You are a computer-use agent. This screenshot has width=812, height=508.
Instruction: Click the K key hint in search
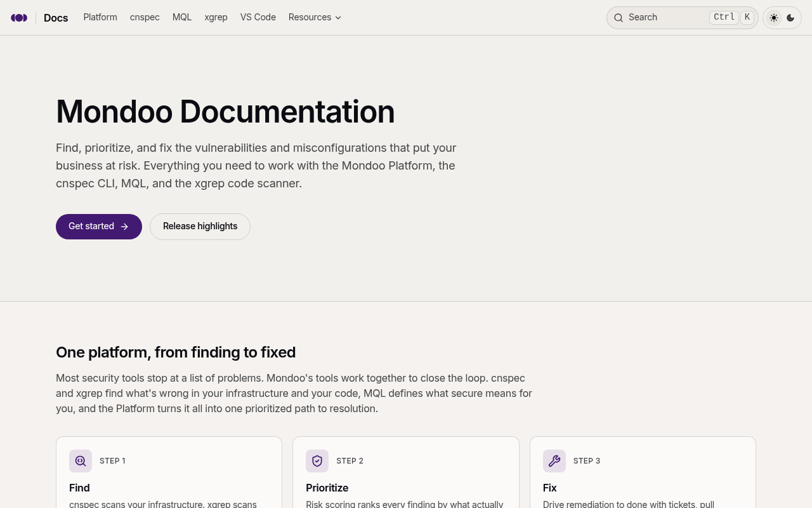(747, 18)
